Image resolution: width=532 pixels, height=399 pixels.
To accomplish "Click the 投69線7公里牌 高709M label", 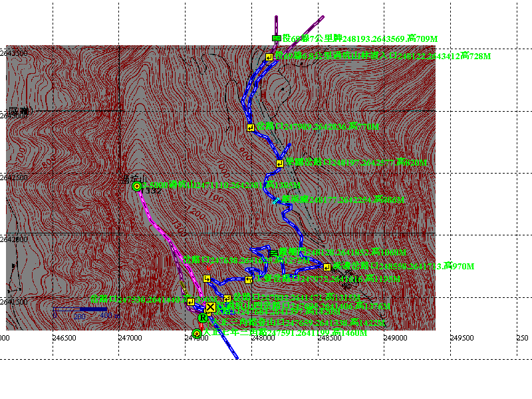I will (x=360, y=39).
